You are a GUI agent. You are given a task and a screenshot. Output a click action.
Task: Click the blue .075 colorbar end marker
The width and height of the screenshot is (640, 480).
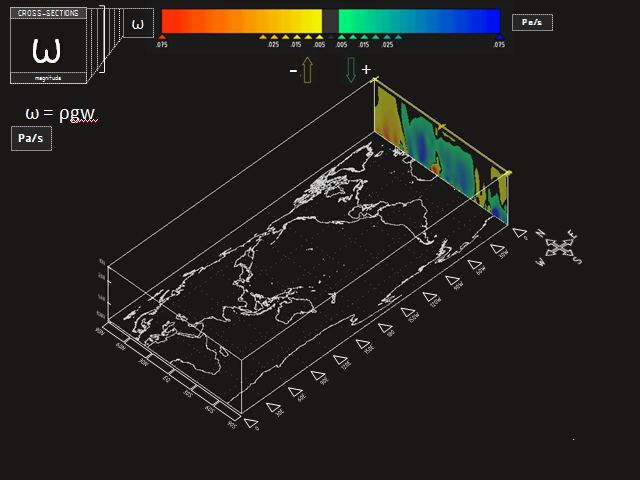498,38
